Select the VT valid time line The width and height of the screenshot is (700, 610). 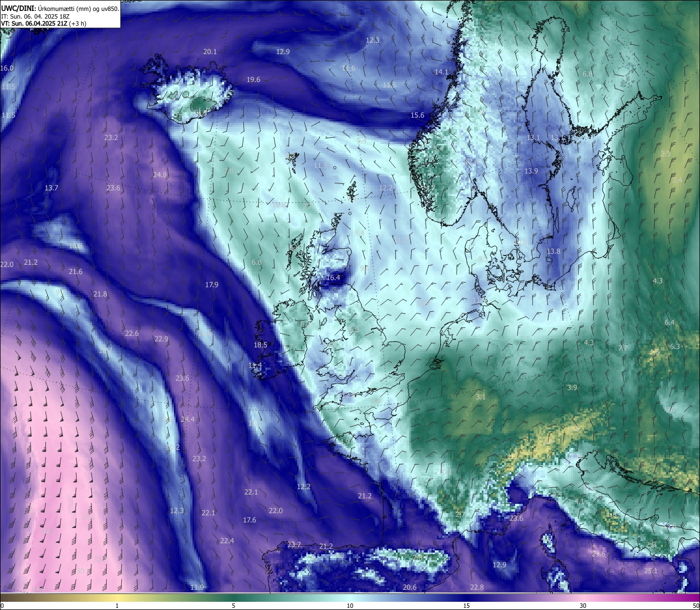pyautogui.click(x=44, y=24)
